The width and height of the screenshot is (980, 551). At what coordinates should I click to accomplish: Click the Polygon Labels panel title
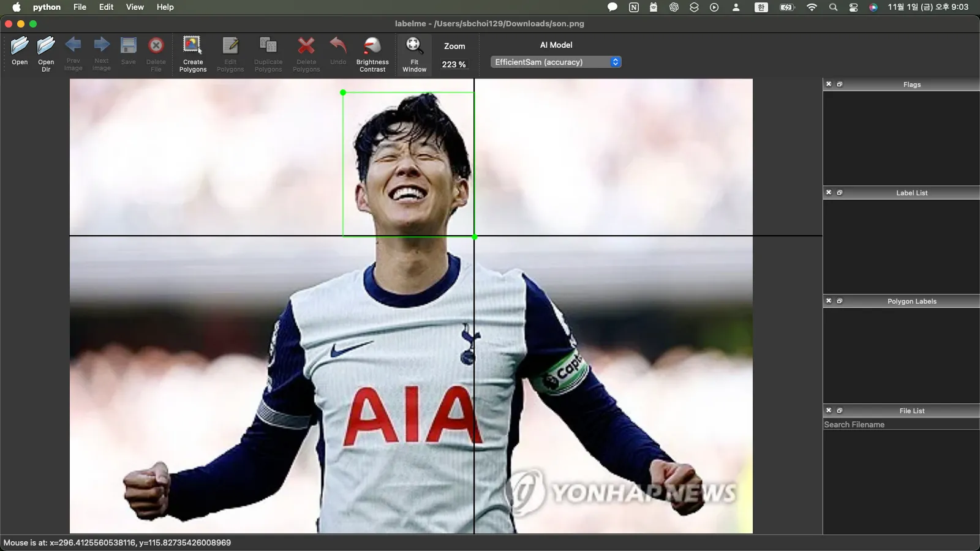coord(911,301)
